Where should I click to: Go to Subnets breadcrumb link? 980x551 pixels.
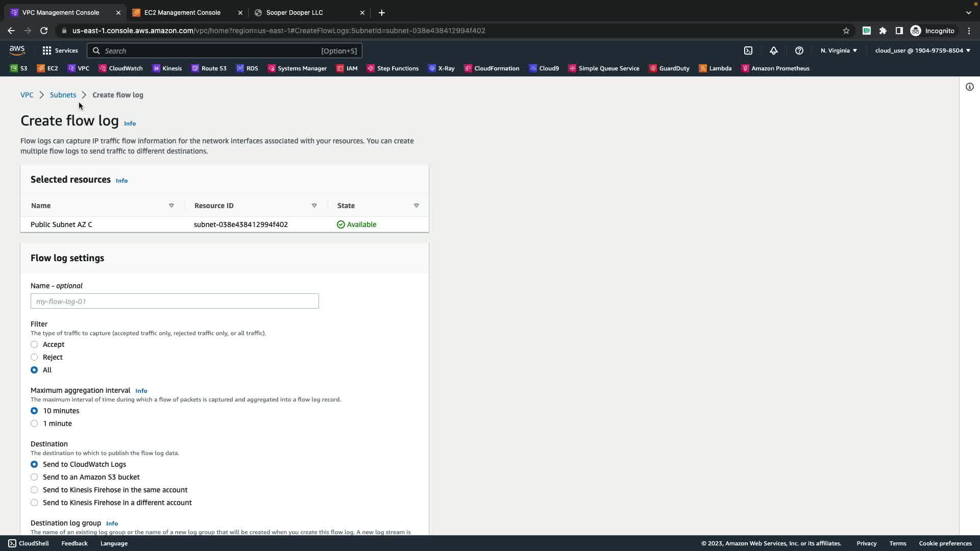[63, 95]
